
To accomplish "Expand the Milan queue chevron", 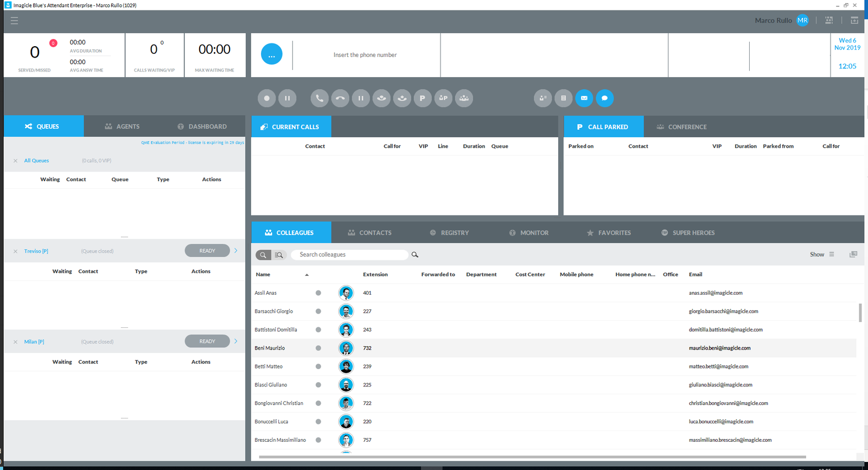I will click(x=236, y=341).
